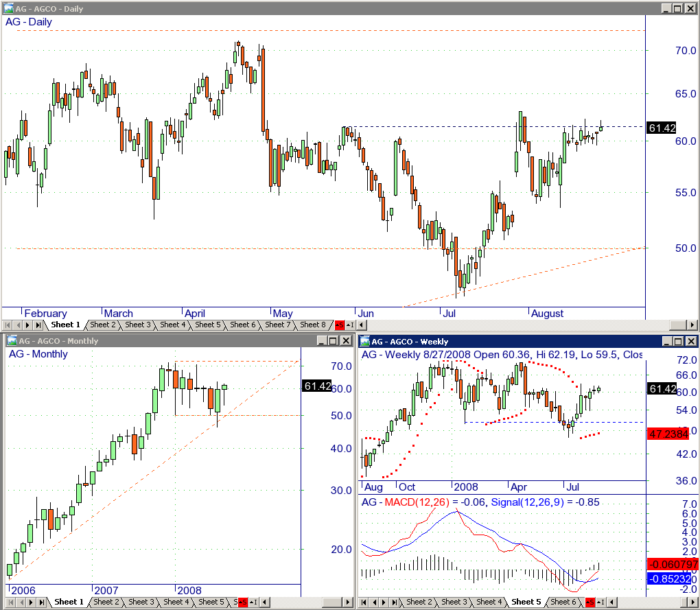Go to previous sheet in Daily window
The width and height of the screenshot is (700, 610).
click(x=18, y=325)
